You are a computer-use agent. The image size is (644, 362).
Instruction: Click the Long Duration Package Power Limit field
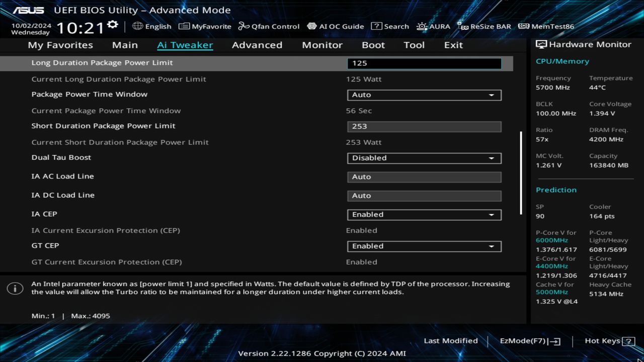[424, 63]
